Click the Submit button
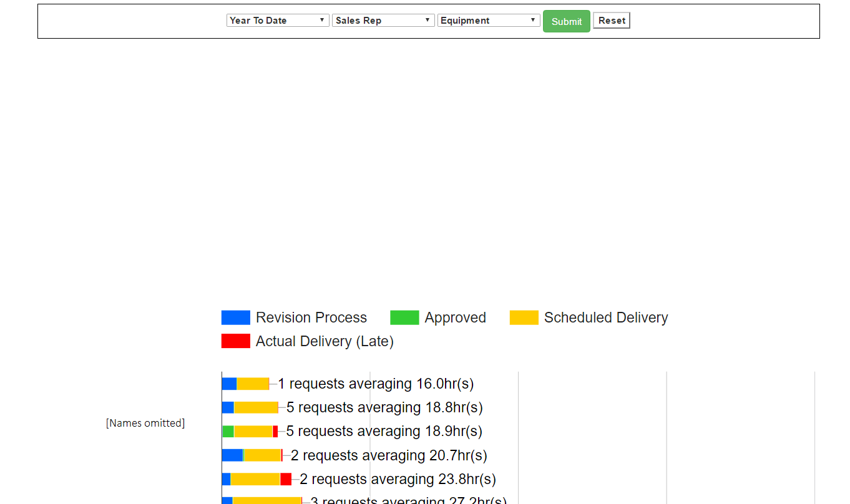Image resolution: width=850 pixels, height=504 pixels. (x=565, y=21)
